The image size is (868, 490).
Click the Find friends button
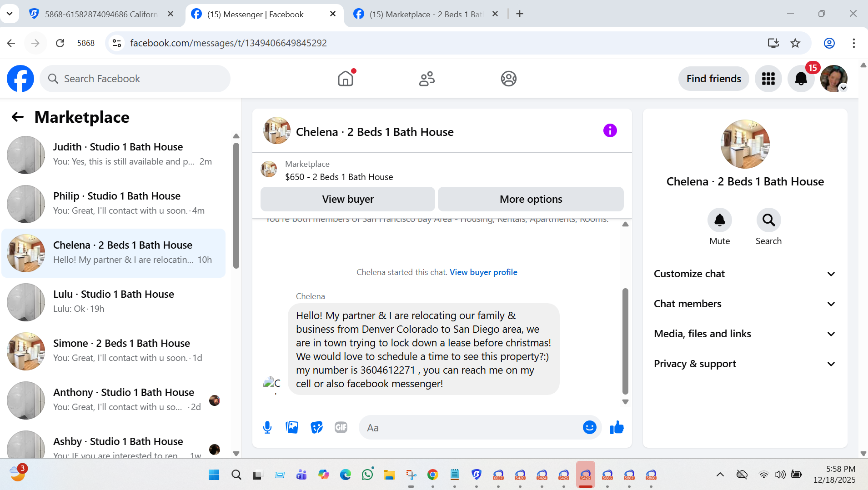pyautogui.click(x=714, y=79)
